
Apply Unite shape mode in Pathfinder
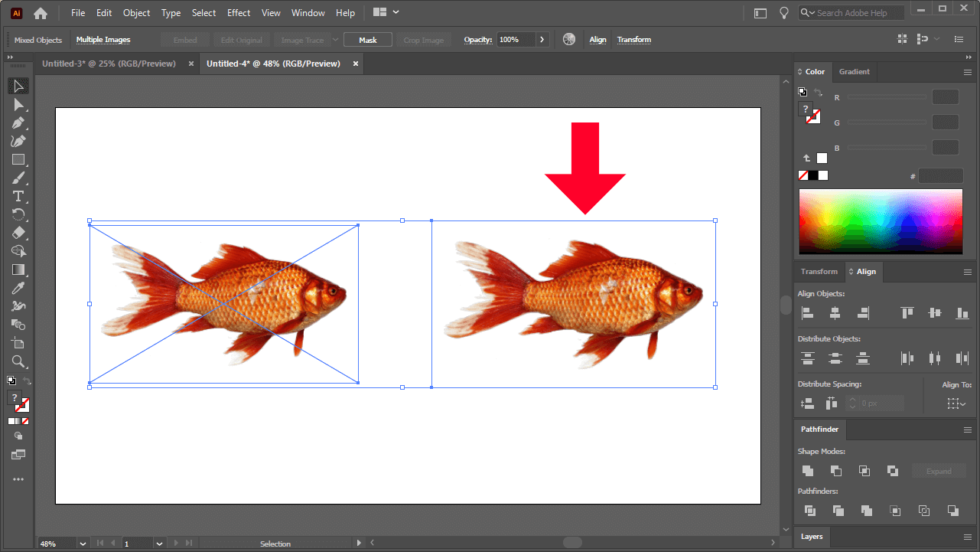tap(807, 471)
